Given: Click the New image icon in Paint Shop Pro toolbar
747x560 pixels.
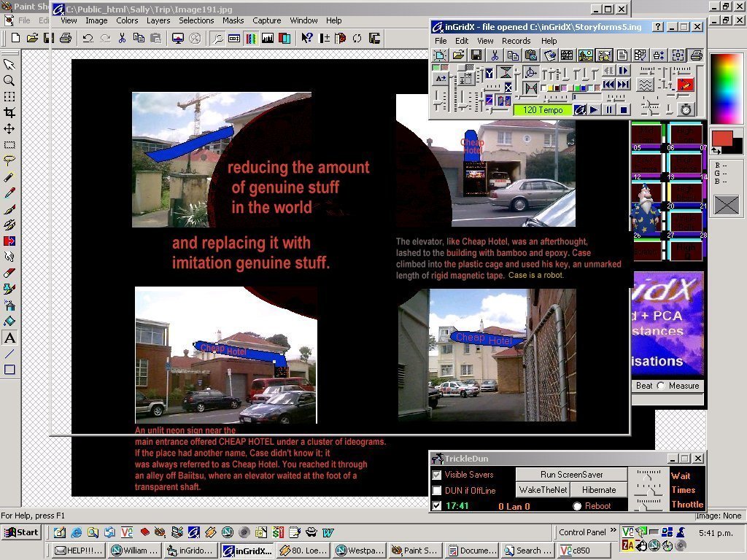Looking at the screenshot, I should click(x=15, y=38).
